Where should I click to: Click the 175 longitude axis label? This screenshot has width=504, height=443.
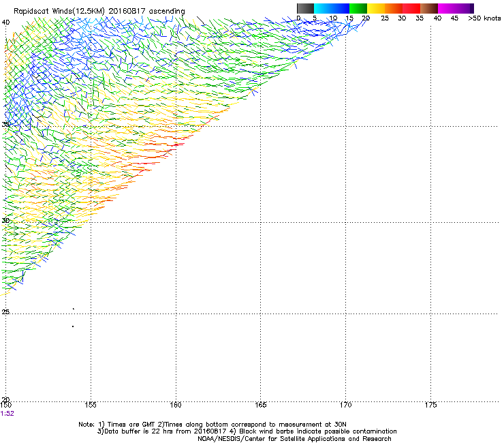(x=430, y=405)
